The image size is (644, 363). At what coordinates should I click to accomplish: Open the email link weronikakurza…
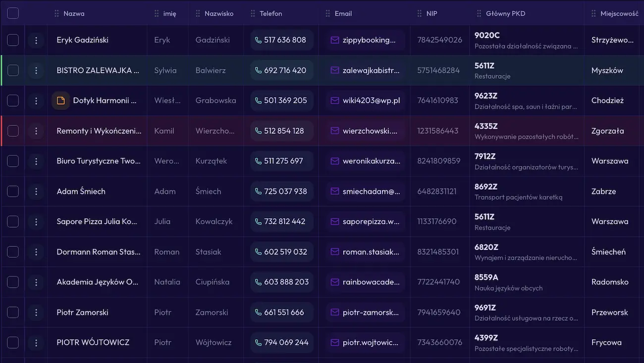[371, 161]
